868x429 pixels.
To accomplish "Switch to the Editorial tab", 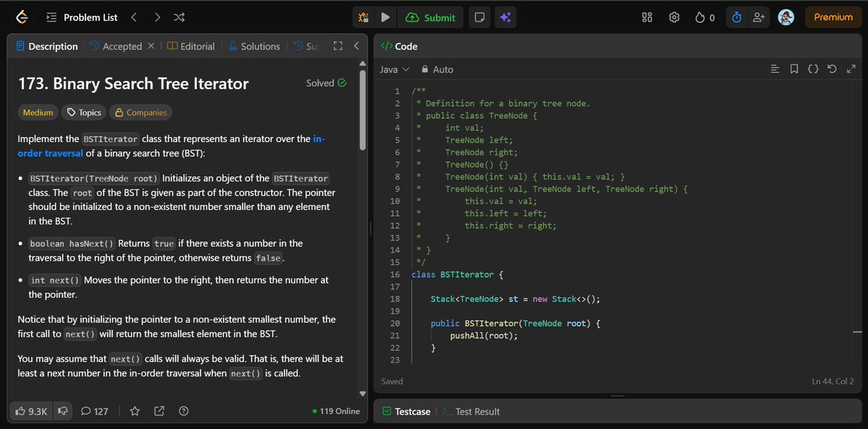I will click(191, 46).
